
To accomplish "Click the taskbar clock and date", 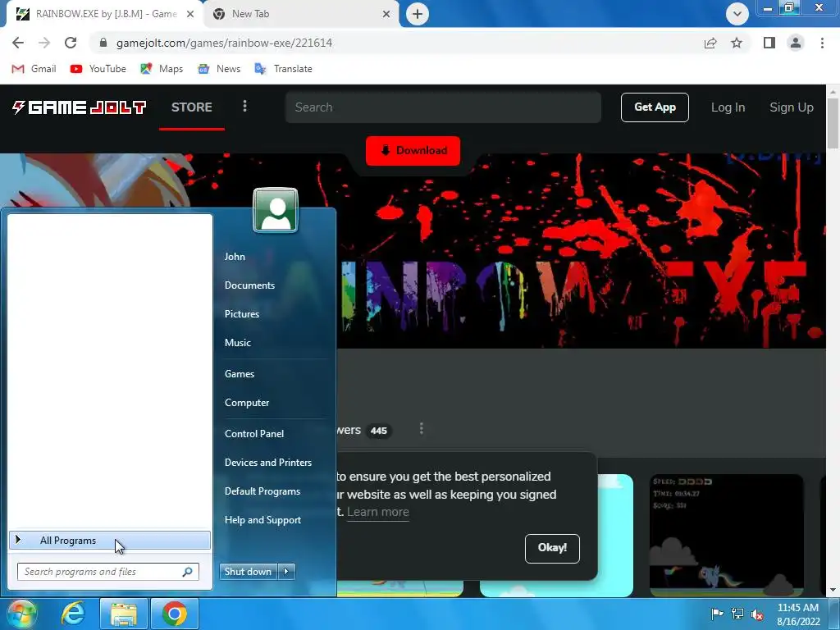I will 798,614.
